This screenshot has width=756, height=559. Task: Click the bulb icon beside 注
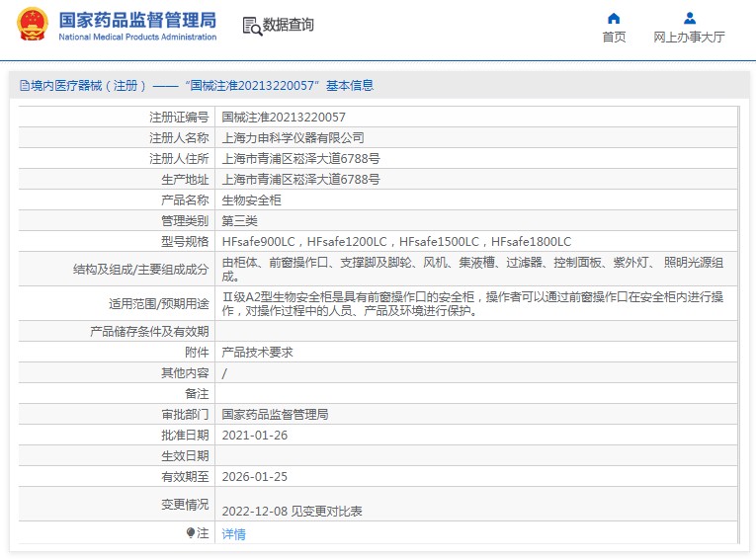click(x=191, y=532)
